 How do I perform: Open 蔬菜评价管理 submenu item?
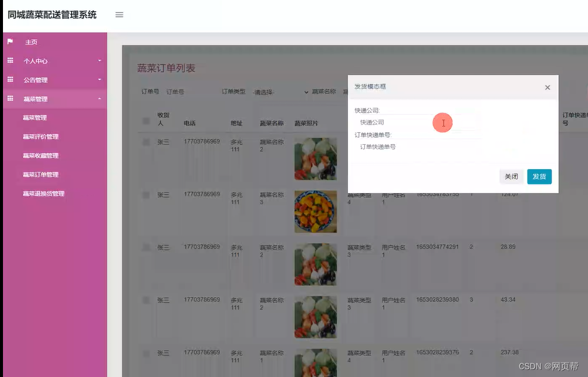coord(41,137)
